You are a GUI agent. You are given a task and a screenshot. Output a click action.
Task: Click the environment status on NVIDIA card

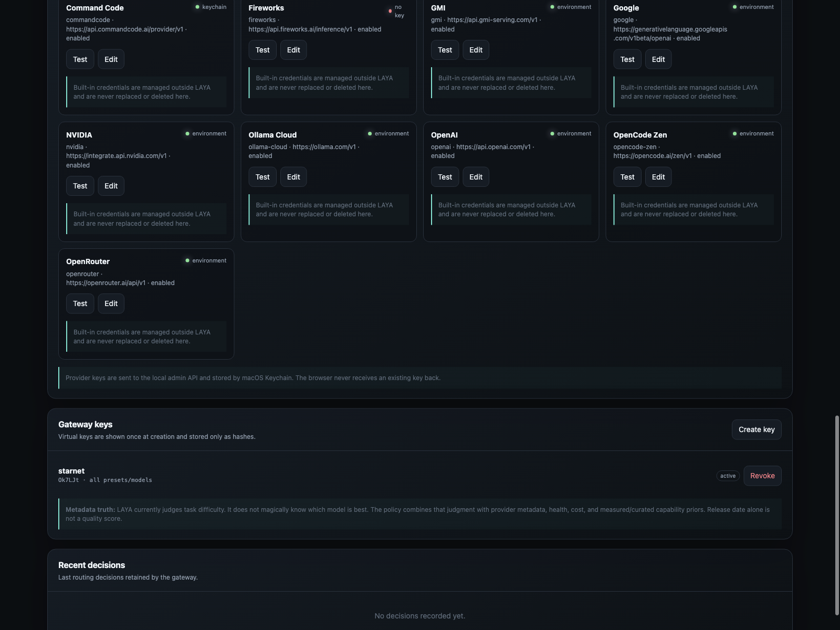click(206, 133)
